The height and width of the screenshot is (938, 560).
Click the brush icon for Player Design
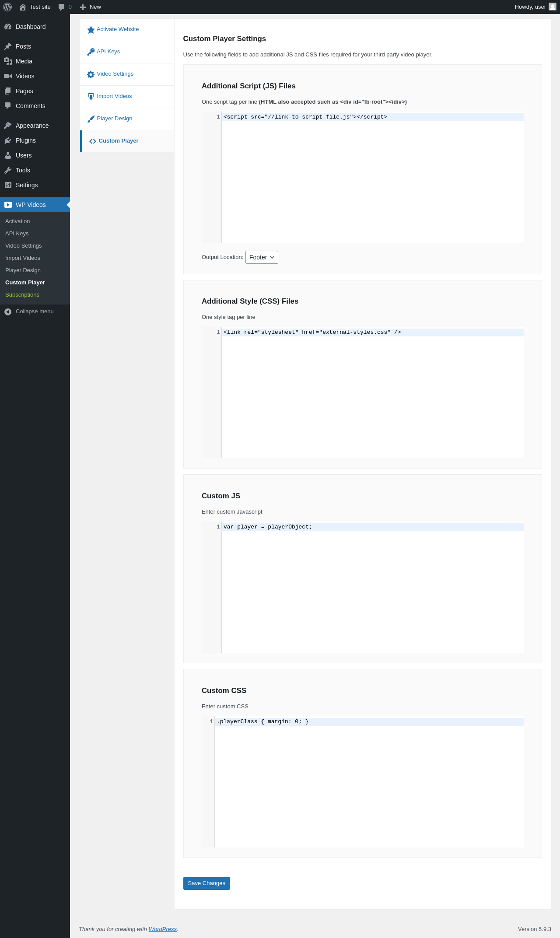(91, 119)
